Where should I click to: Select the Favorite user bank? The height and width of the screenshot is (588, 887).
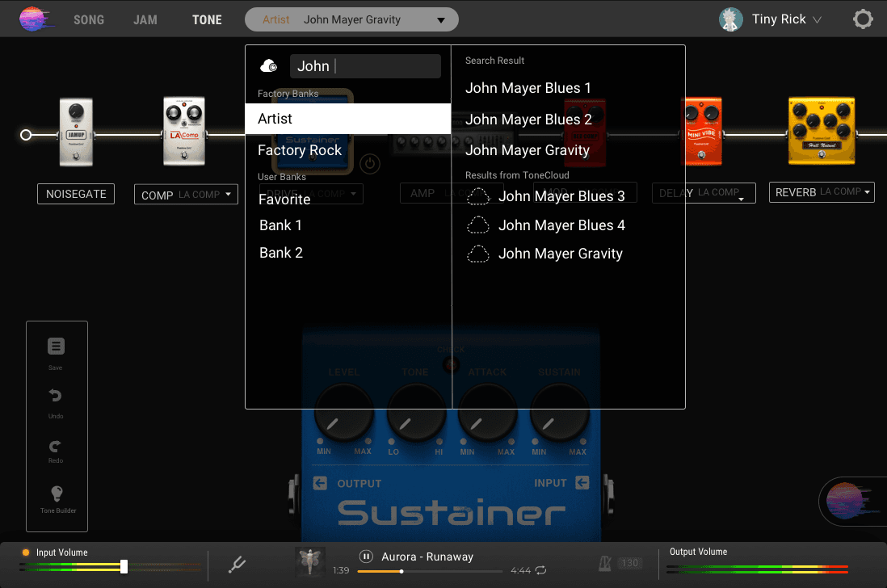point(284,199)
